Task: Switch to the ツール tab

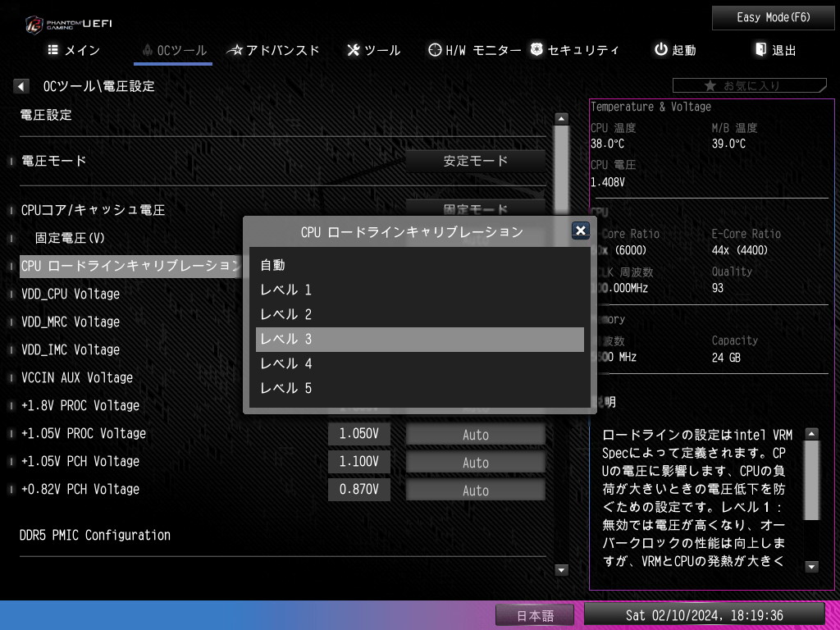Action: [374, 50]
